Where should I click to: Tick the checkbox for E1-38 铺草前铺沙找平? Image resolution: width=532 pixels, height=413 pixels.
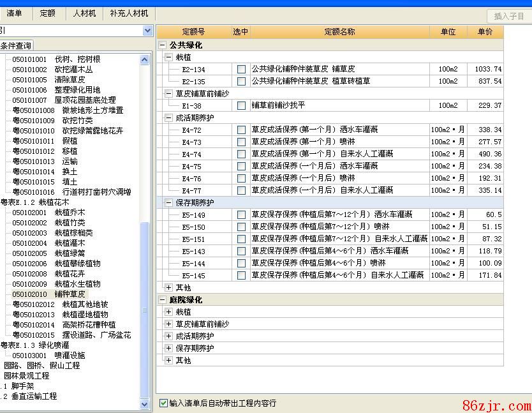click(x=241, y=106)
